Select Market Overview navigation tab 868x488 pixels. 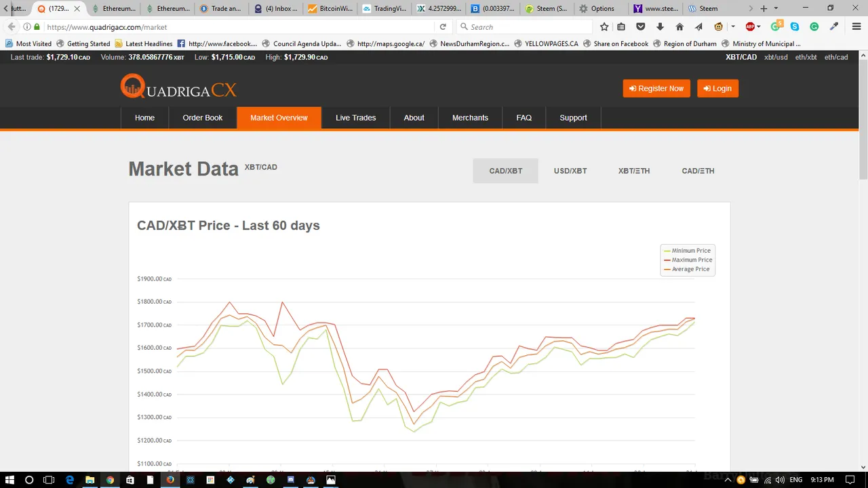click(279, 118)
